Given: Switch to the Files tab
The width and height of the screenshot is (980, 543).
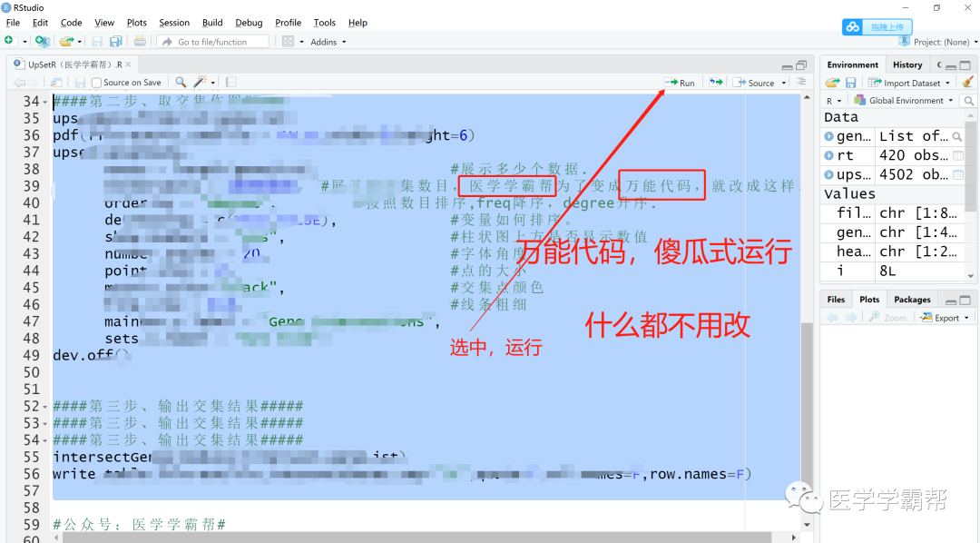Looking at the screenshot, I should coord(836,299).
